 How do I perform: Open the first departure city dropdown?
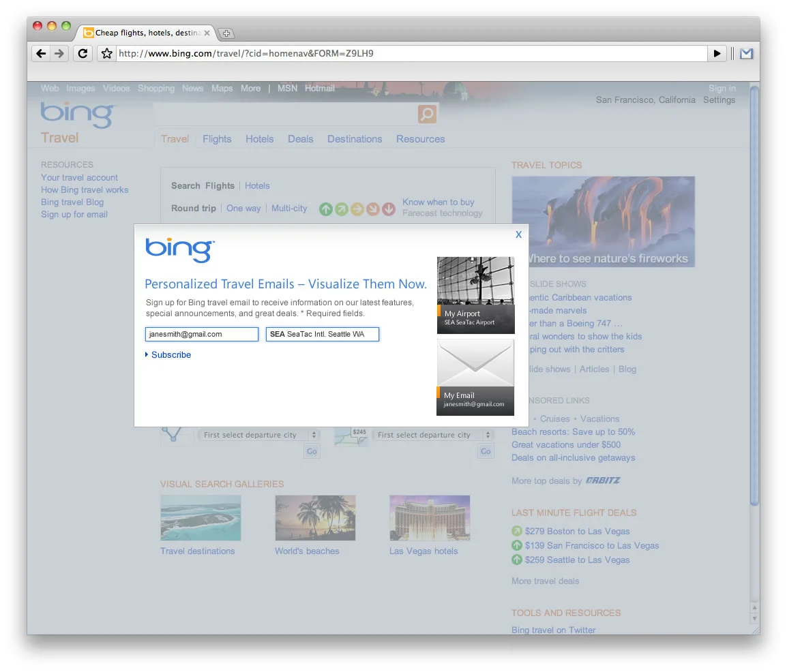(259, 435)
